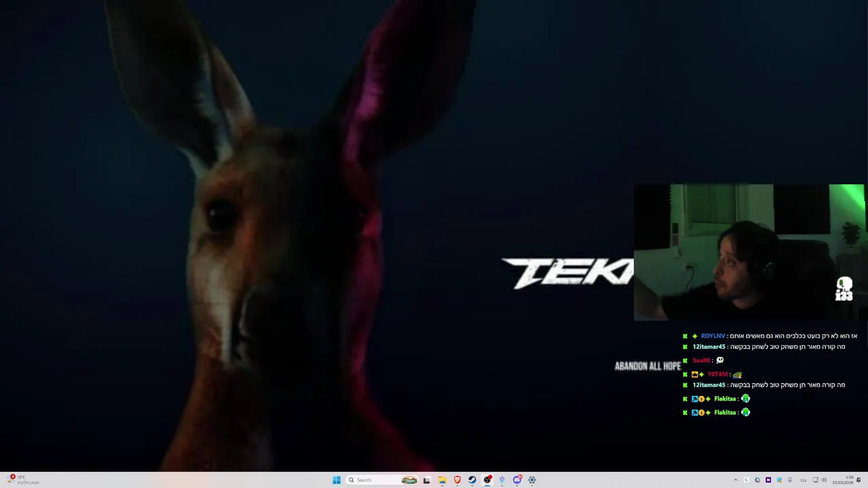Click the emote in Y0T4M's message

737,374
